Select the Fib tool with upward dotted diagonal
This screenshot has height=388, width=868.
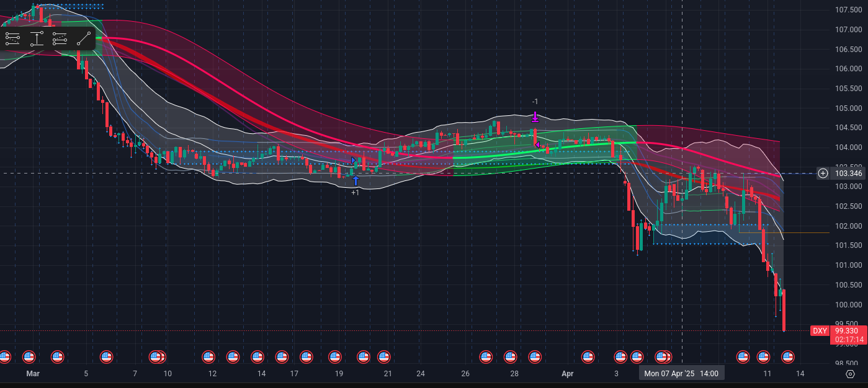click(60, 38)
